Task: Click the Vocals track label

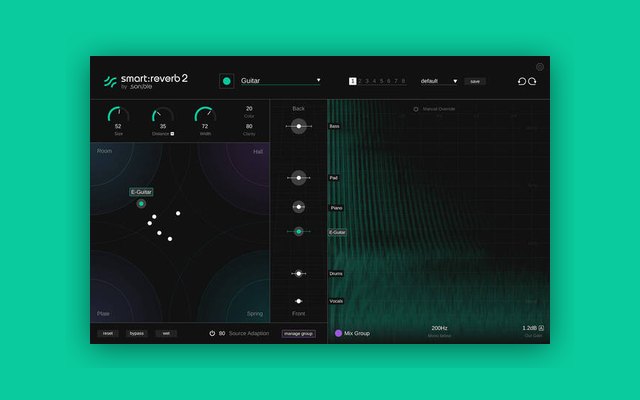Action: tap(336, 301)
